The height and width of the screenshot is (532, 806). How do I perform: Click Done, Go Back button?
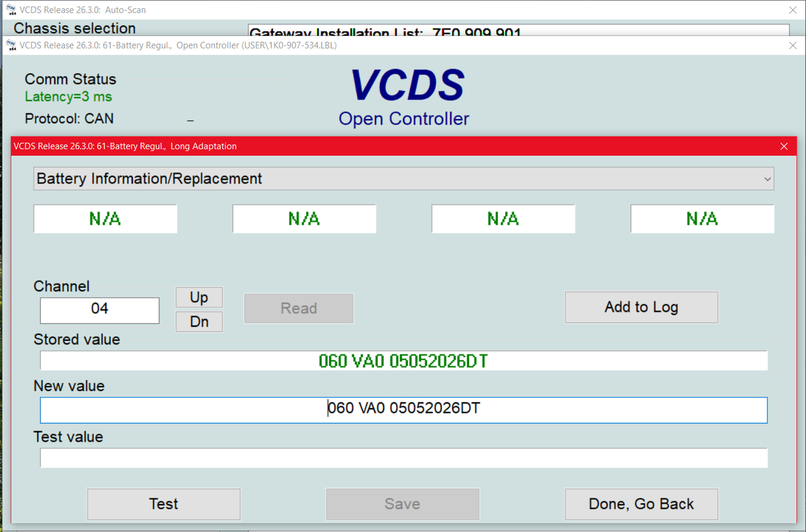tap(641, 504)
